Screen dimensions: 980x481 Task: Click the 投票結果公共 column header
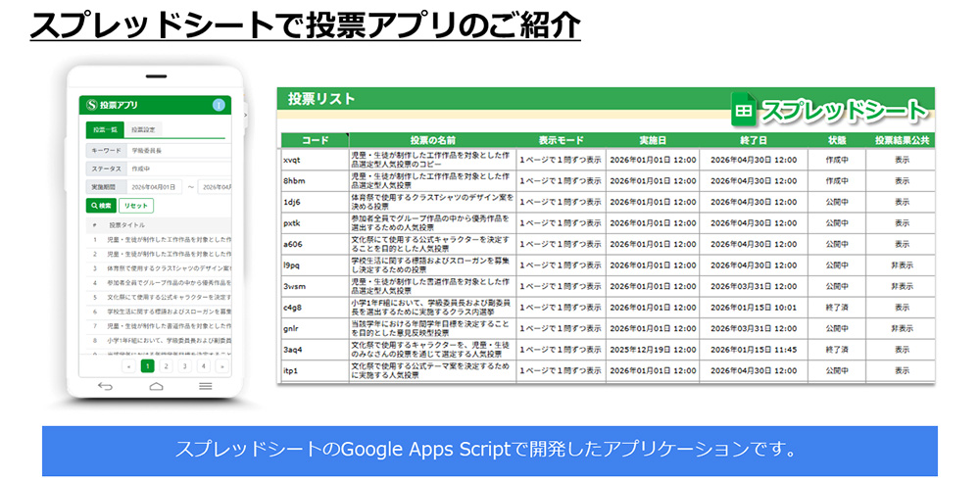902,140
